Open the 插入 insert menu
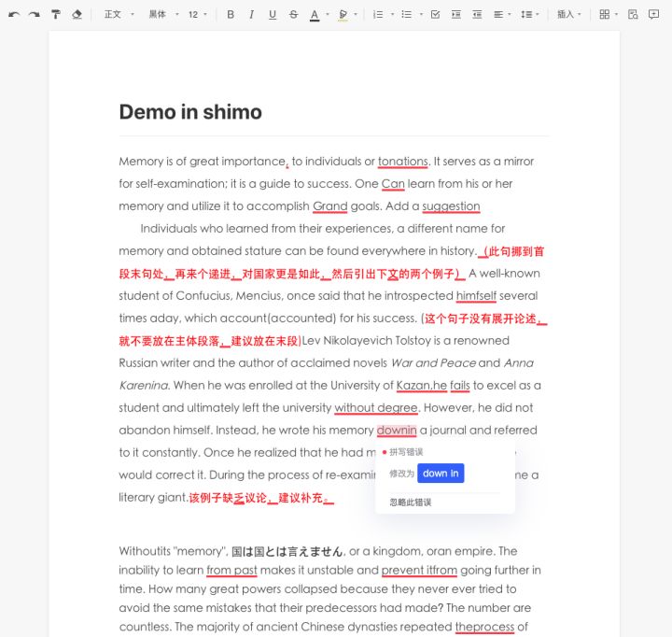Screen dimensions: 672x637 pyautogui.click(x=568, y=15)
